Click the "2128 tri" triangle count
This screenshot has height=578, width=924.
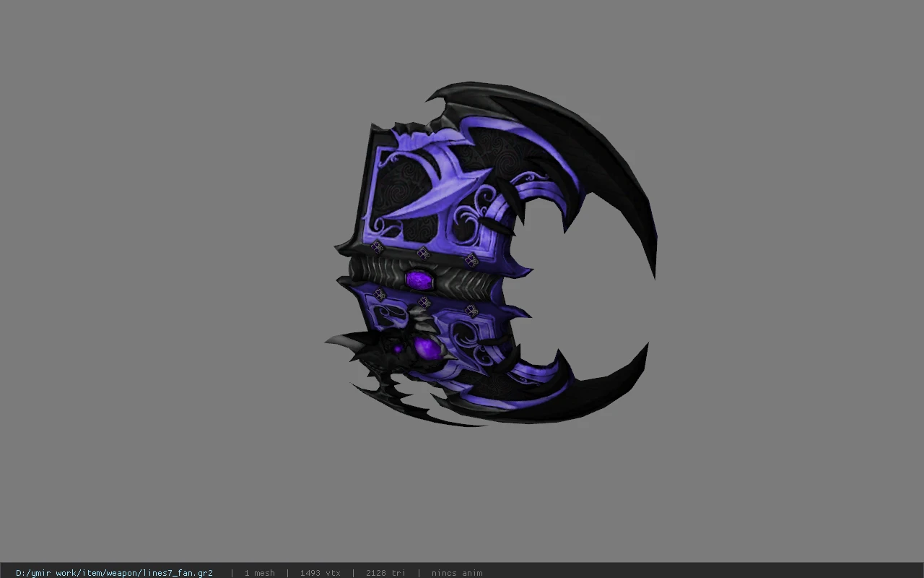click(x=385, y=573)
